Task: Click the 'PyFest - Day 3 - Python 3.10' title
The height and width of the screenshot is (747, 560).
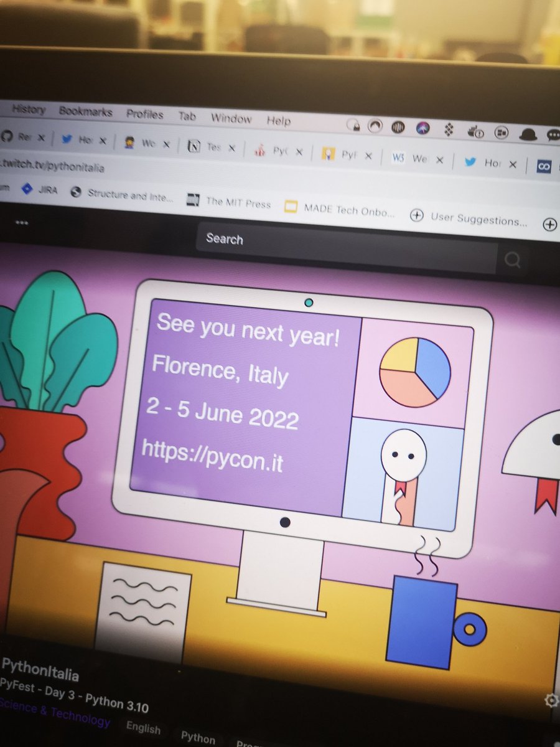Action: click(75, 695)
